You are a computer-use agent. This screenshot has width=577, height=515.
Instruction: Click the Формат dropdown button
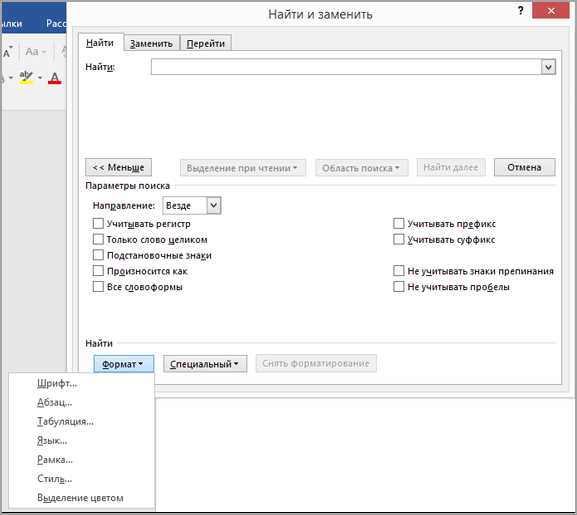click(x=123, y=364)
